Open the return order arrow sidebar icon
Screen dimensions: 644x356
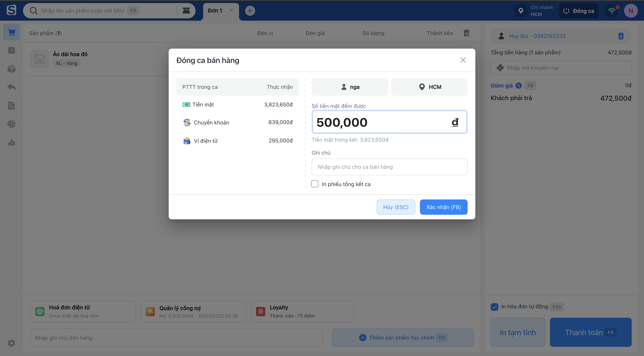point(11,87)
